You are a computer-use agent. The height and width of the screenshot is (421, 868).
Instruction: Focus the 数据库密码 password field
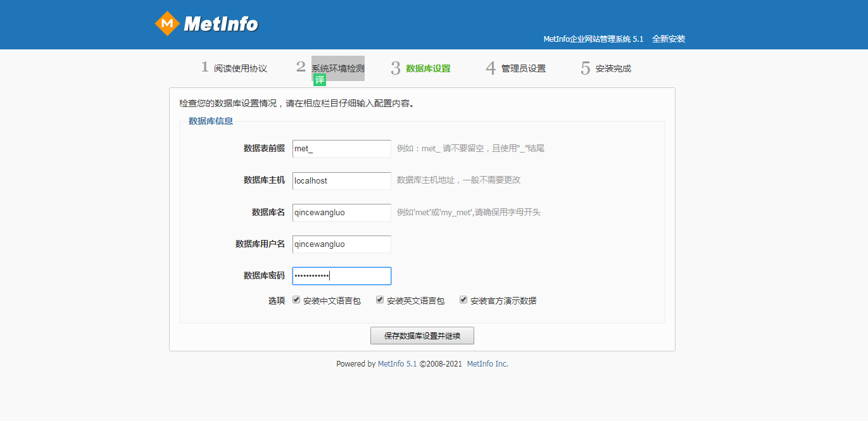[342, 276]
